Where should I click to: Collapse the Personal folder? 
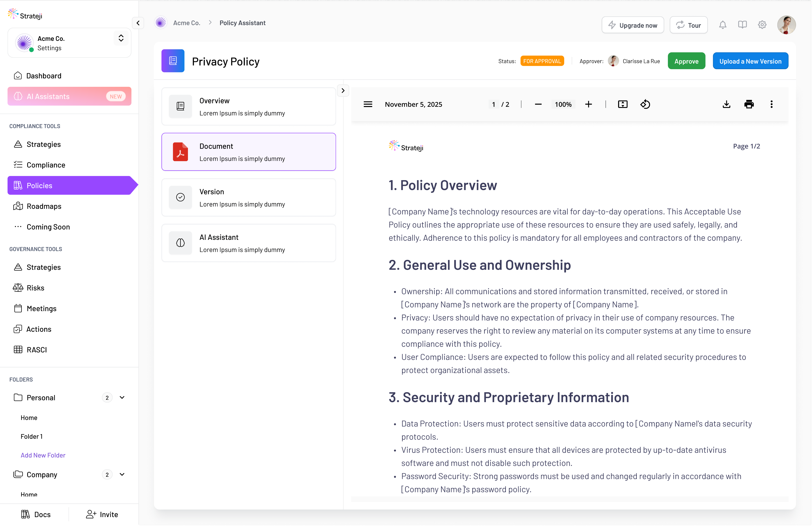coord(122,397)
